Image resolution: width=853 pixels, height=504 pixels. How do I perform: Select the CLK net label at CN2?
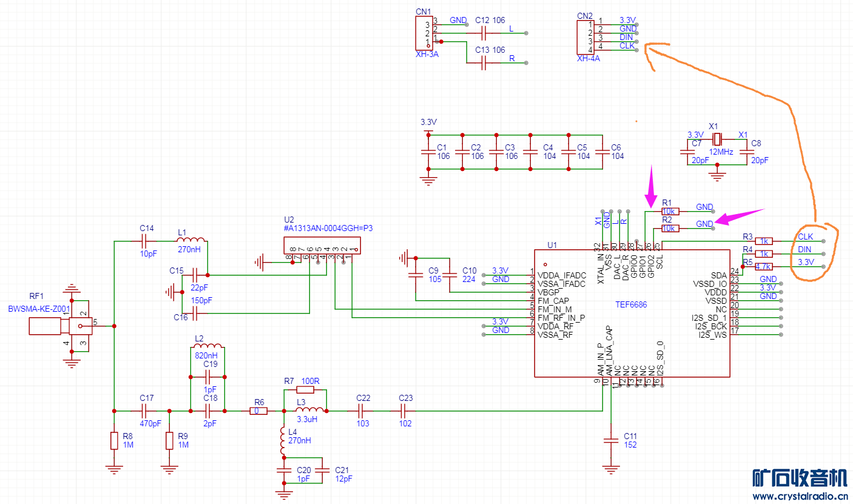[x=627, y=45]
